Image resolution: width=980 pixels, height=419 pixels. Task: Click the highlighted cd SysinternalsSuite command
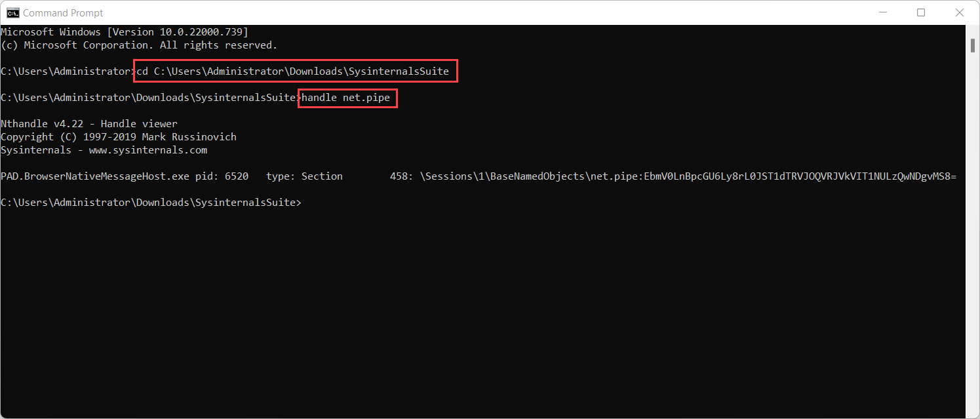coord(294,71)
